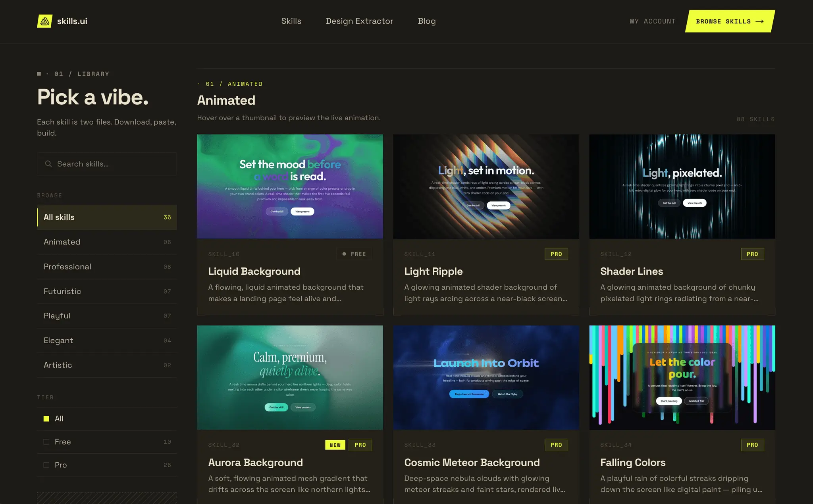Select the All skills category

107,217
